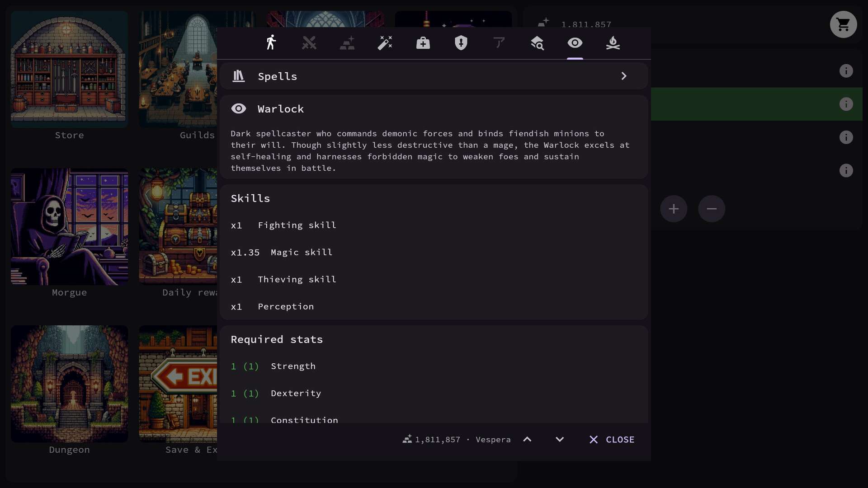The width and height of the screenshot is (868, 488).
Task: Expand the Spells section chevron
Action: point(624,76)
